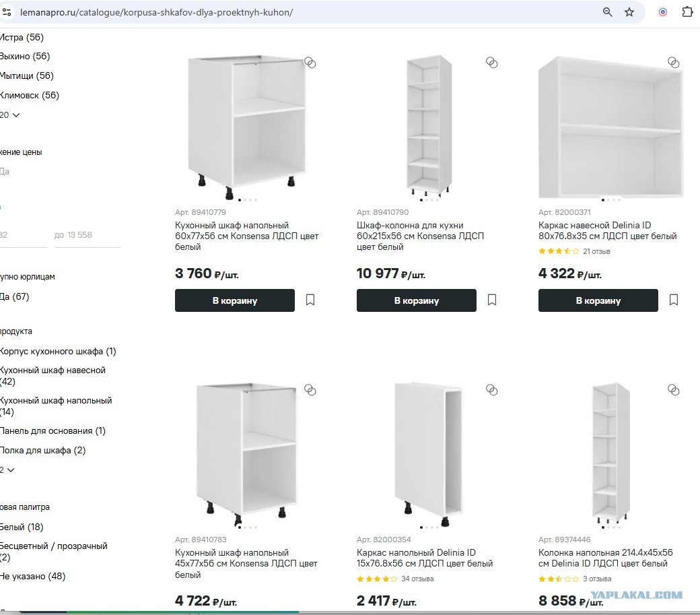Click the browser bookmark star icon

click(x=629, y=12)
